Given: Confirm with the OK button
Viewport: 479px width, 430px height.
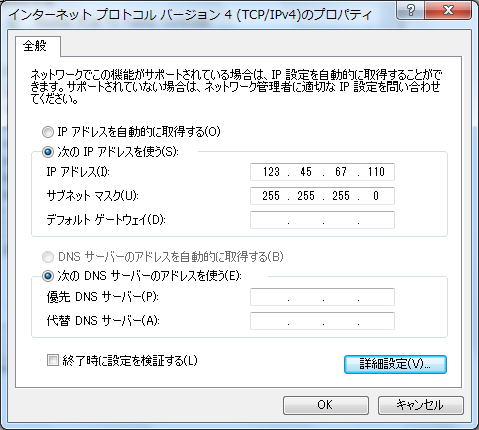Looking at the screenshot, I should (326, 405).
